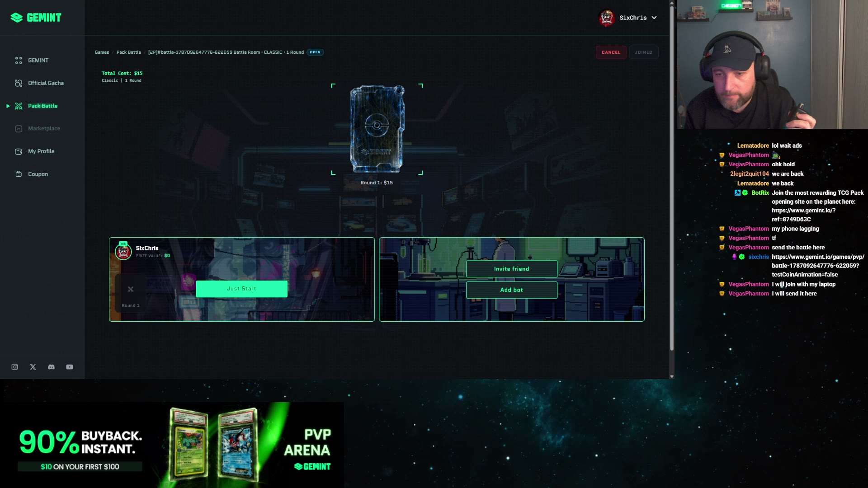Viewport: 868px width, 488px height.
Task: Click the GEMINT grid icon in sidebar
Action: pyautogui.click(x=19, y=60)
